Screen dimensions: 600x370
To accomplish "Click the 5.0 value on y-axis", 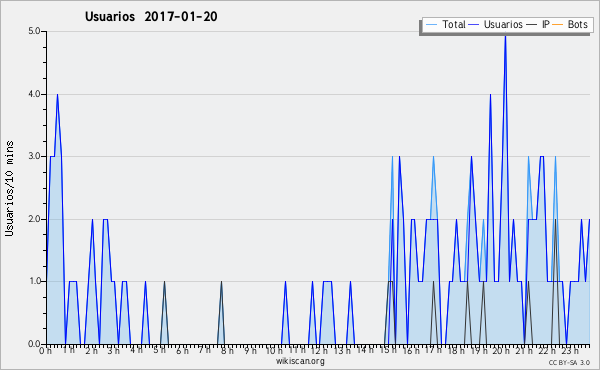I will click(x=34, y=31).
